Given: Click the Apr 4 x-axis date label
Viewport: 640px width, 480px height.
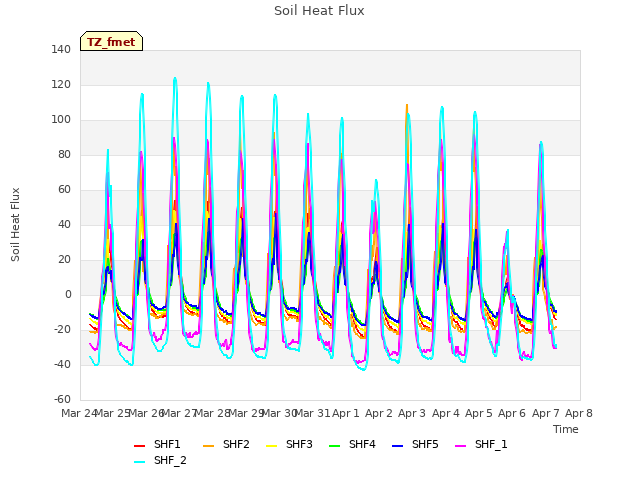Looking at the screenshot, I should coord(446,413).
